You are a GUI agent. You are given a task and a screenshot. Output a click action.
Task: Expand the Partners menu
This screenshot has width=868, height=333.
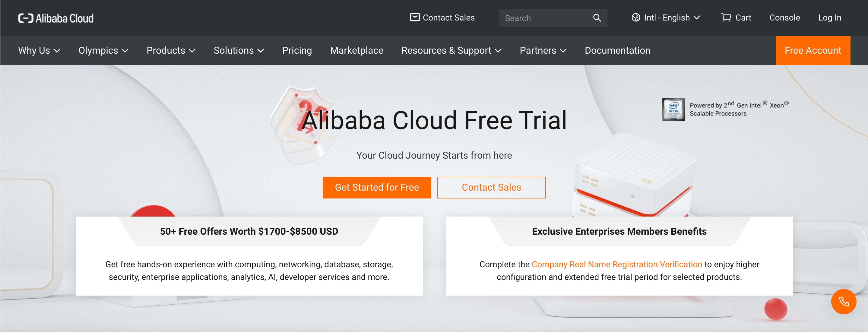pos(543,51)
